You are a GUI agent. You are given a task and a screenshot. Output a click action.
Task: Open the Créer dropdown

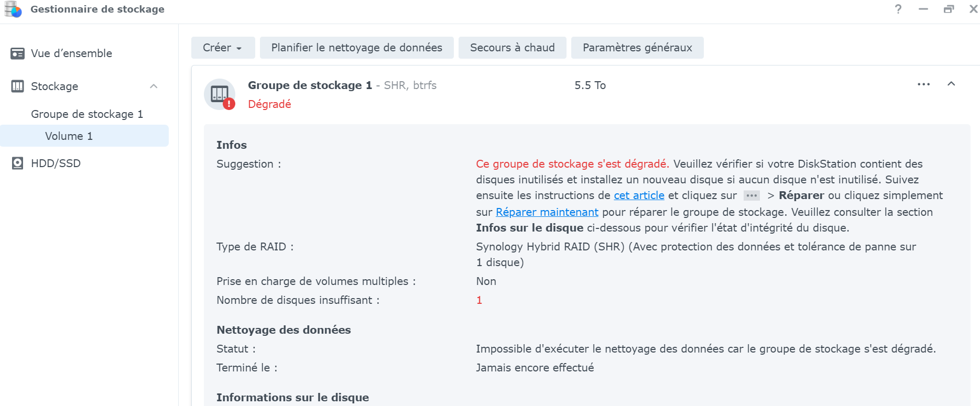pyautogui.click(x=223, y=48)
